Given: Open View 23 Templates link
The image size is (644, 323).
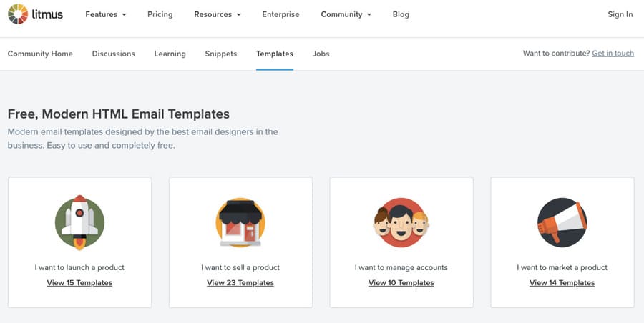Looking at the screenshot, I should coord(240,283).
